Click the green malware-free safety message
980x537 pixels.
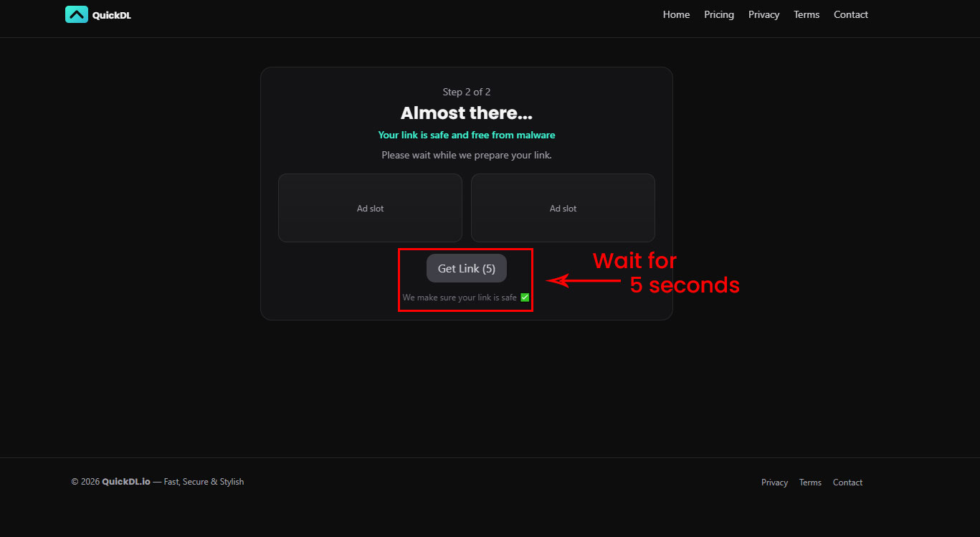tap(466, 135)
